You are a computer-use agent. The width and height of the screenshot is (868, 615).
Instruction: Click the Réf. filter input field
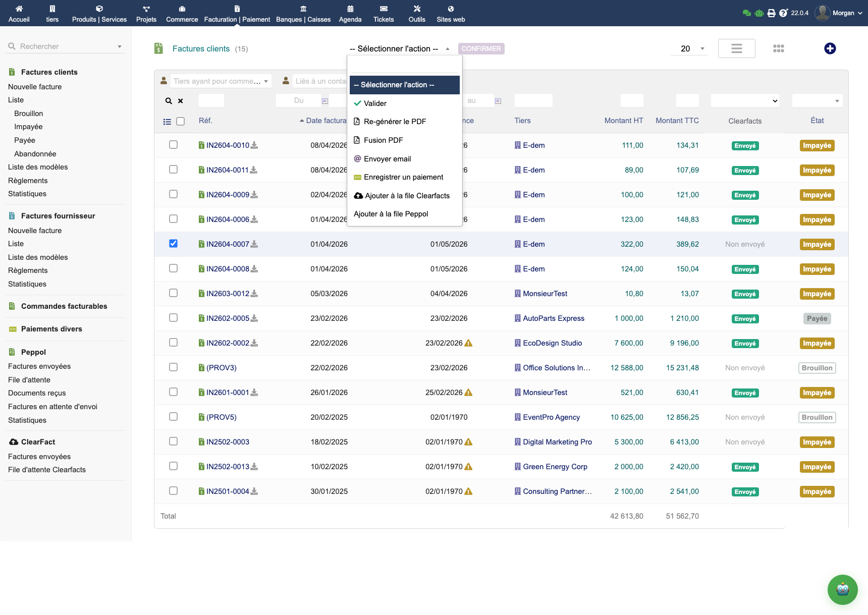coord(211,101)
